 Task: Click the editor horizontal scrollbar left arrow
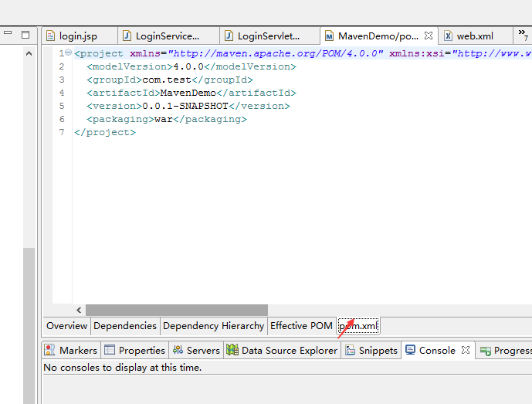point(79,310)
